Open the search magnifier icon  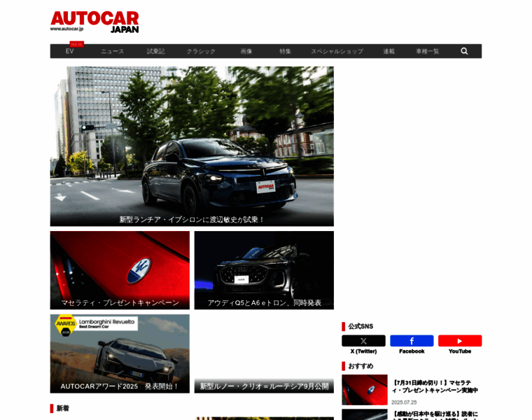point(464,51)
